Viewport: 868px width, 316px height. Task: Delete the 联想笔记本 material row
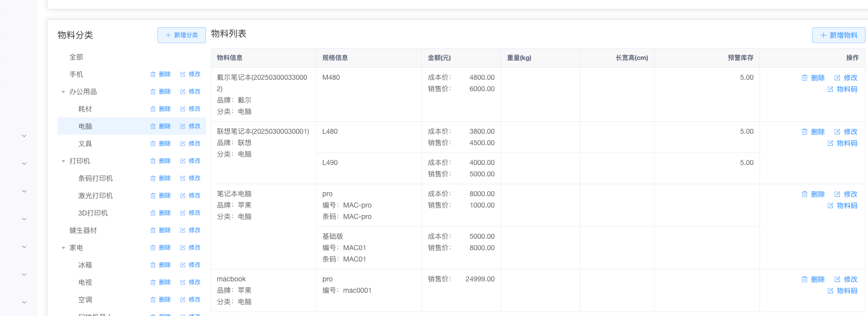[813, 132]
